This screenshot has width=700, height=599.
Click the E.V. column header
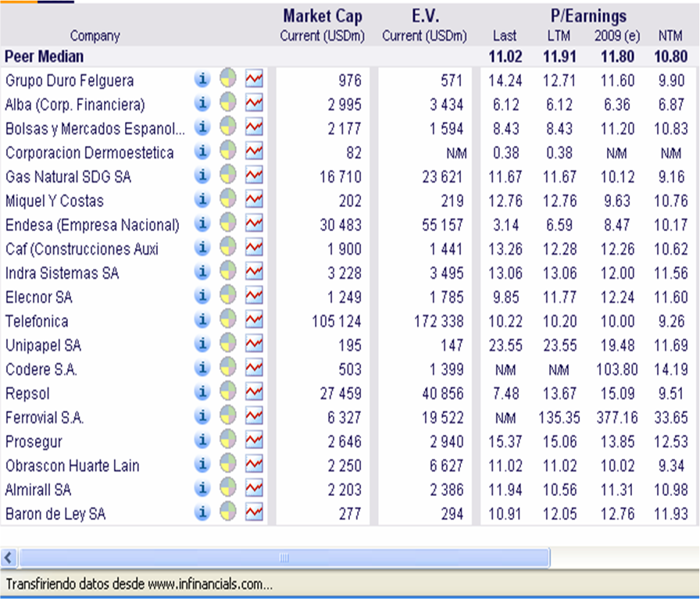coord(424,16)
